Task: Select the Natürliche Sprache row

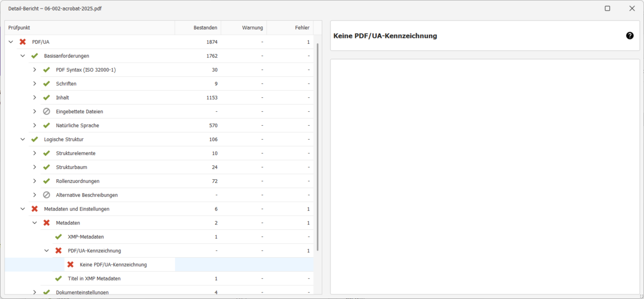Action: [x=78, y=126]
